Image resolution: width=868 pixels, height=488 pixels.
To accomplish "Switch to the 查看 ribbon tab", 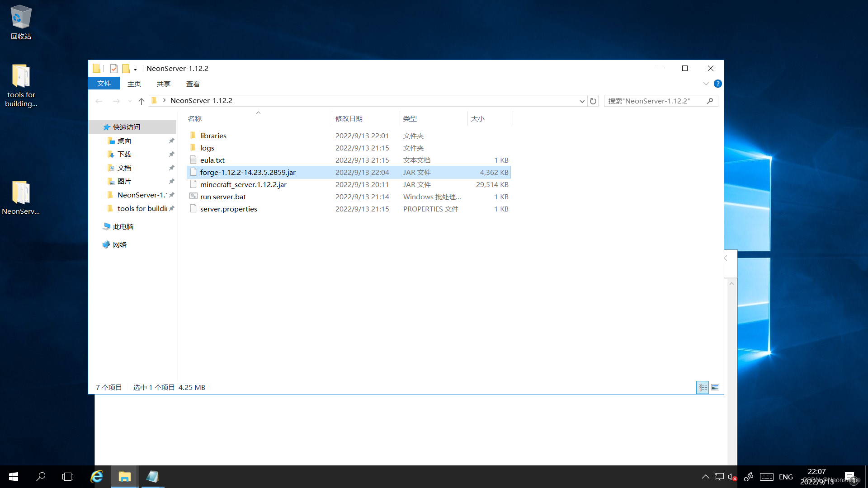I will click(193, 84).
